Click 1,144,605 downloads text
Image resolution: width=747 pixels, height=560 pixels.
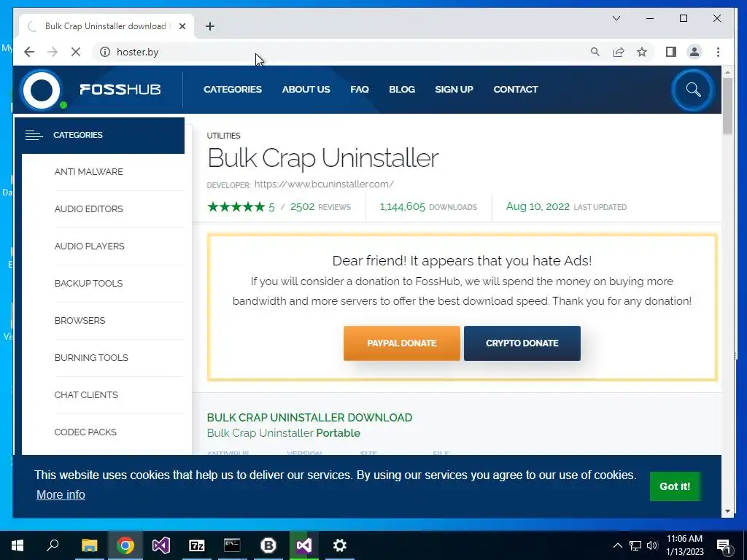point(427,207)
